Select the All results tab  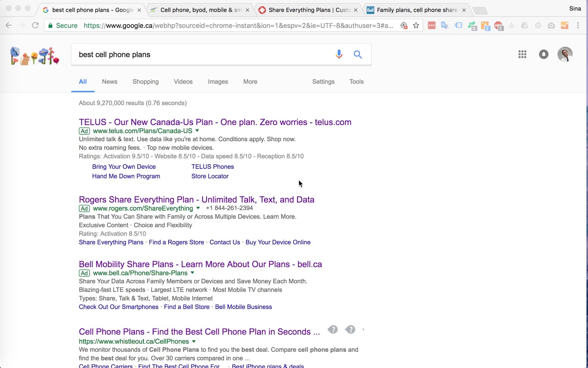point(83,82)
